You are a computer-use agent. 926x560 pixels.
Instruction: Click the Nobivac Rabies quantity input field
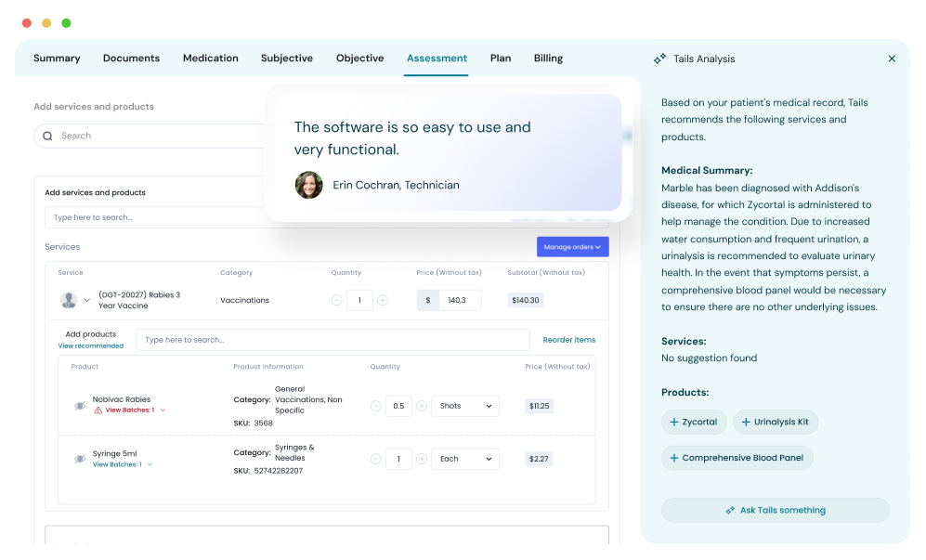398,406
